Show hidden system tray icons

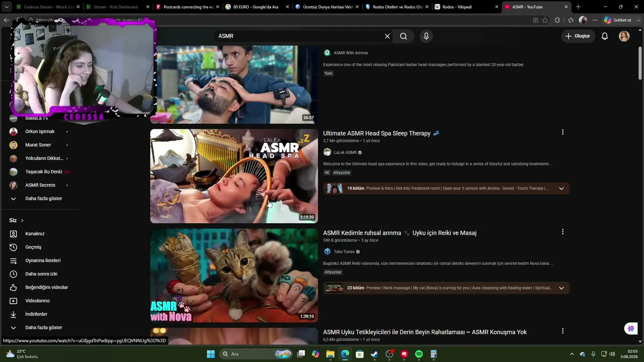(x=571, y=354)
